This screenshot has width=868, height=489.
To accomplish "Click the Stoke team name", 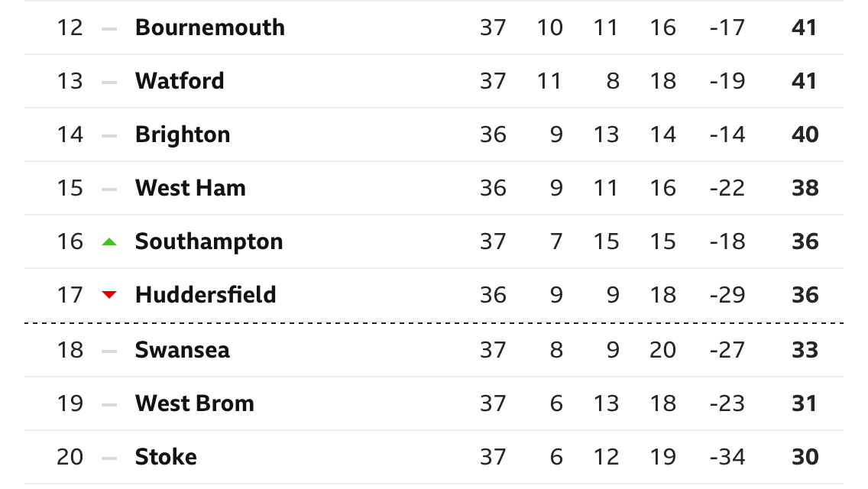I will [166, 457].
